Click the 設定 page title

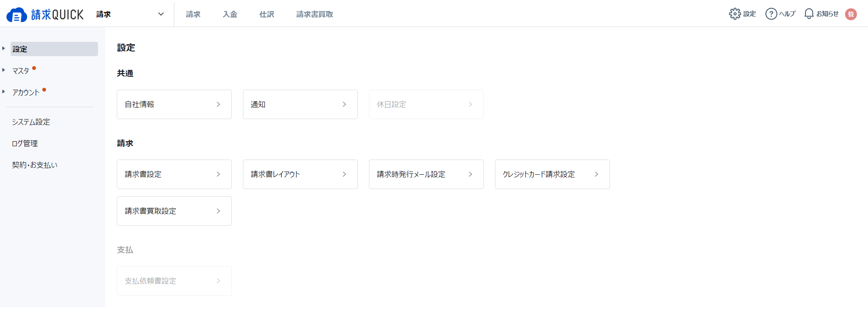click(x=126, y=48)
